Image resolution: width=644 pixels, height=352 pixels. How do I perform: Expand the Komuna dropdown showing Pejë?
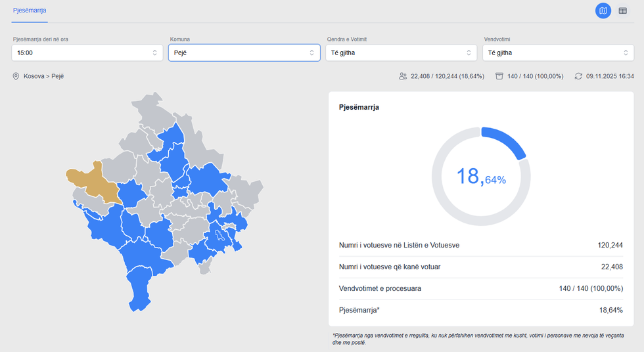tap(243, 53)
